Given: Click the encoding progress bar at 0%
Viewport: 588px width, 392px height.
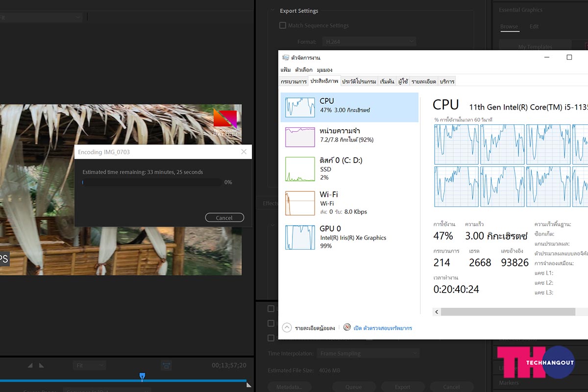Looking at the screenshot, I should [151, 182].
